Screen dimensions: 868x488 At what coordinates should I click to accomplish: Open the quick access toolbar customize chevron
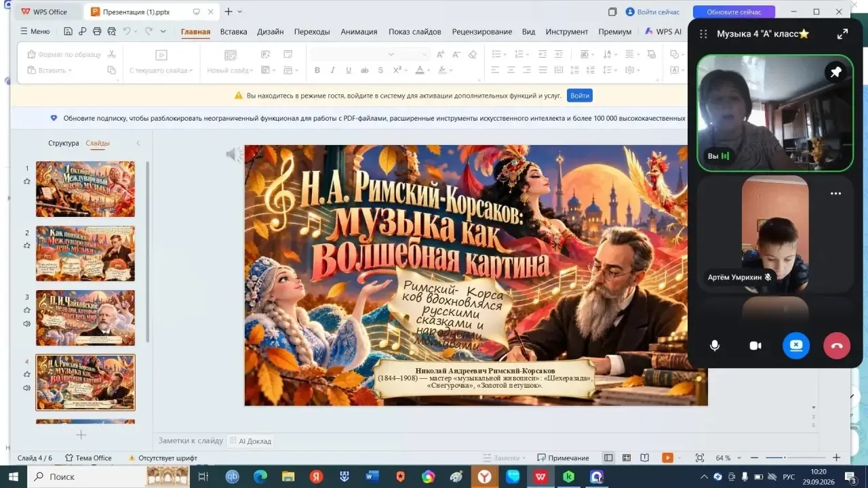[x=163, y=31]
